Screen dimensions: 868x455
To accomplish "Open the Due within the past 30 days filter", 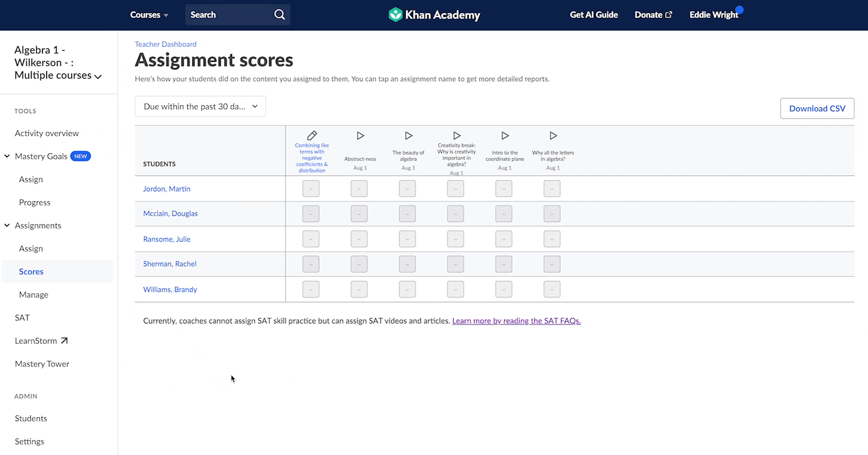I will coord(200,106).
